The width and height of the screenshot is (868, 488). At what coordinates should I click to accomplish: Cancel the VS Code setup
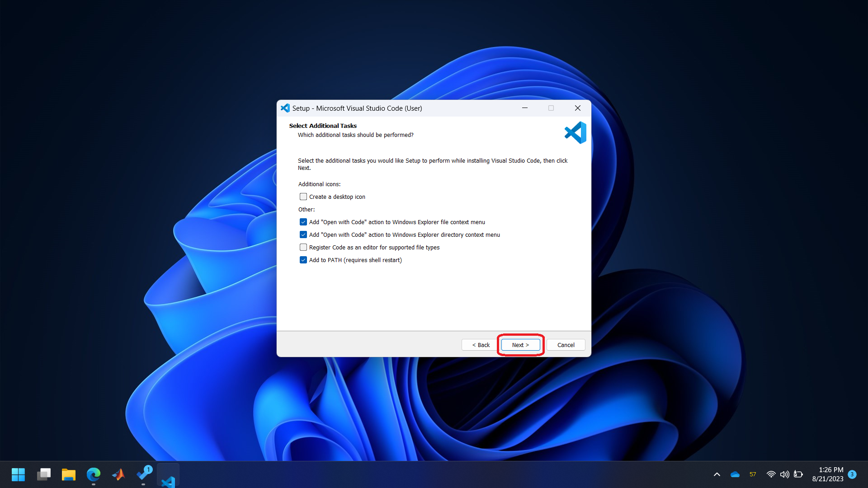coord(566,345)
